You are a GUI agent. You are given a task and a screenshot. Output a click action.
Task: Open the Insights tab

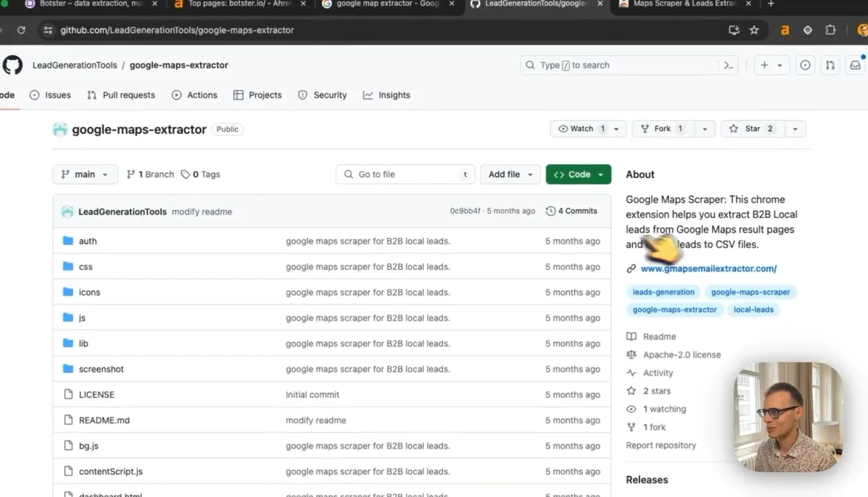[387, 95]
